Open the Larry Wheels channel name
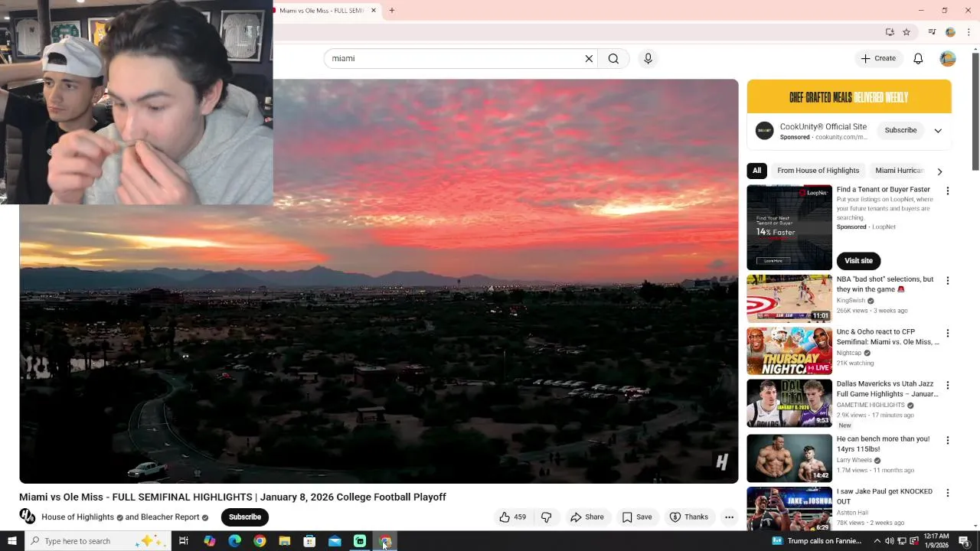The image size is (980, 551). click(x=854, y=461)
